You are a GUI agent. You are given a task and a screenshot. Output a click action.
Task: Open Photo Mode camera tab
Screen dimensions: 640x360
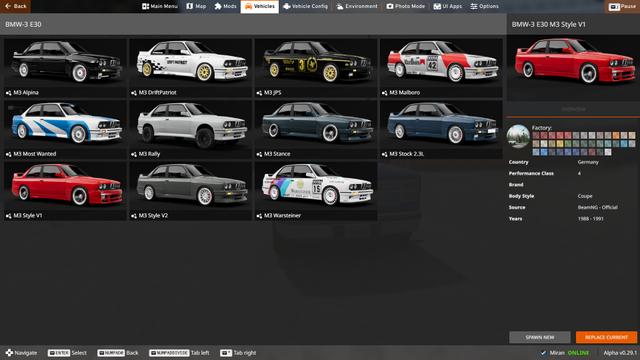pyautogui.click(x=405, y=6)
